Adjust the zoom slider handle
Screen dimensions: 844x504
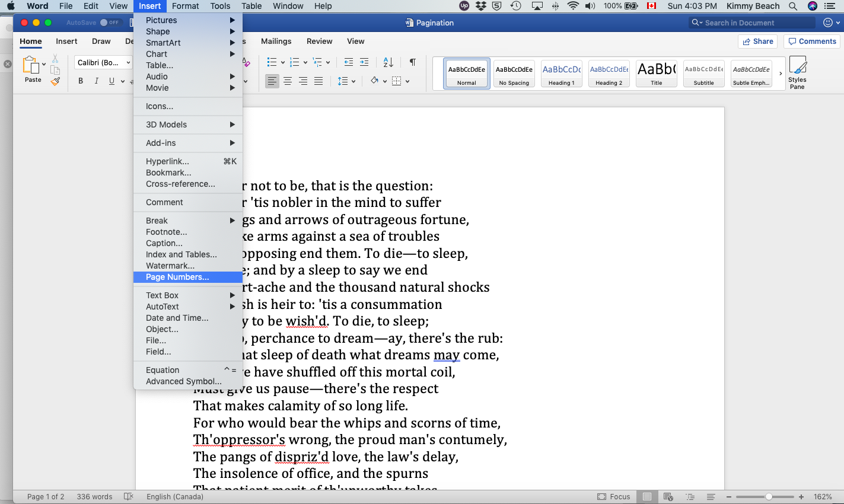tap(769, 497)
